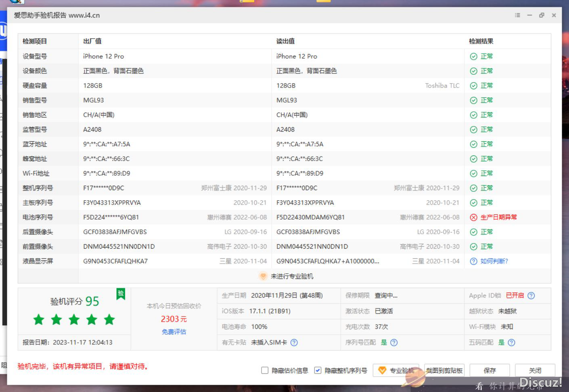
Task: Click the heart shield icon by 未进行专业验机
Action: tap(263, 276)
